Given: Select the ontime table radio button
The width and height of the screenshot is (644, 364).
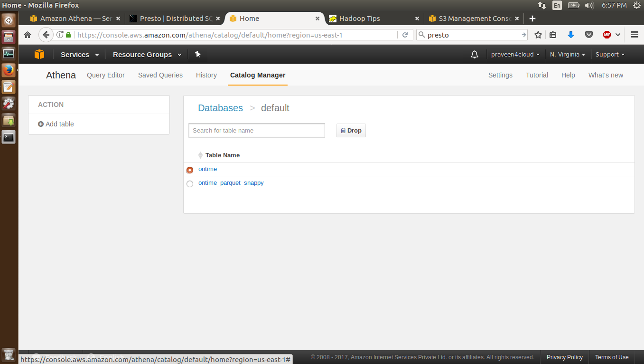Looking at the screenshot, I should point(190,170).
